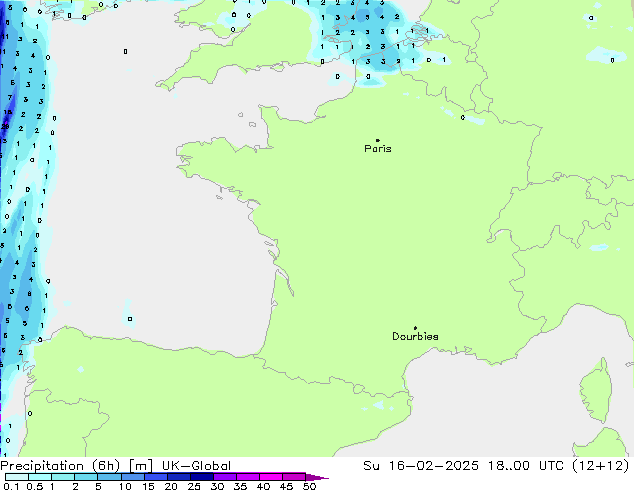
Task: Click the Paris city label
Action: (x=378, y=149)
